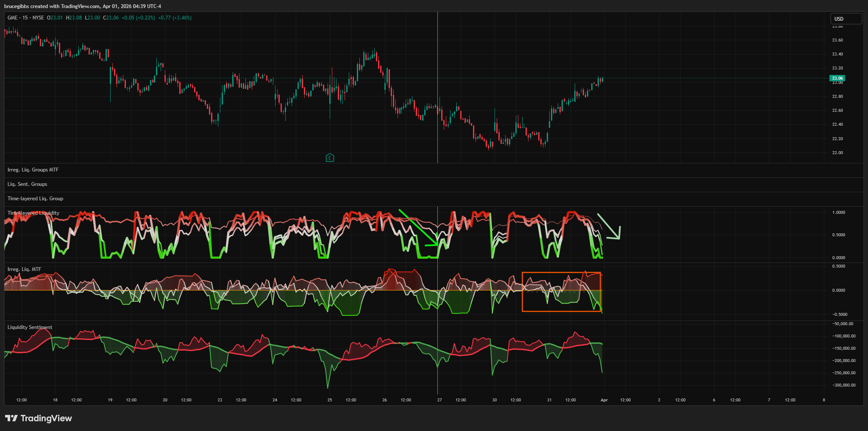Expand the Time-layered Liq. Group pane
The height and width of the screenshot is (431, 868).
point(35,199)
